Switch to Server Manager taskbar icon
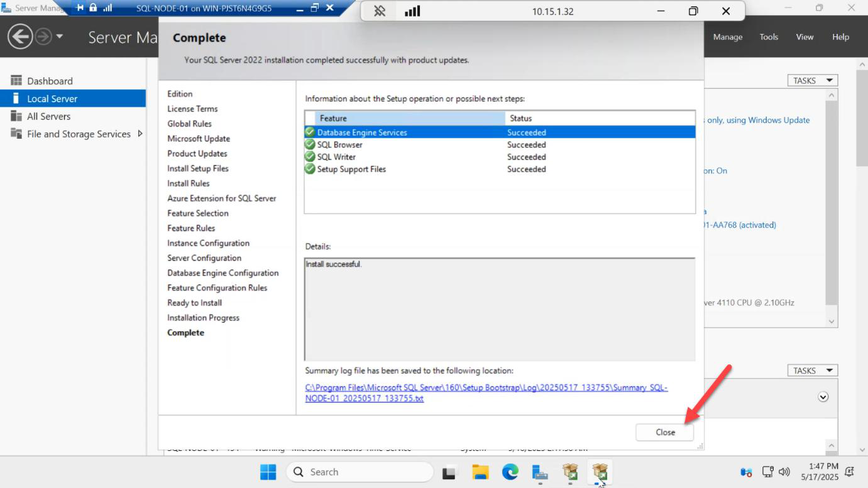Image resolution: width=868 pixels, height=488 pixels. pos(540,472)
